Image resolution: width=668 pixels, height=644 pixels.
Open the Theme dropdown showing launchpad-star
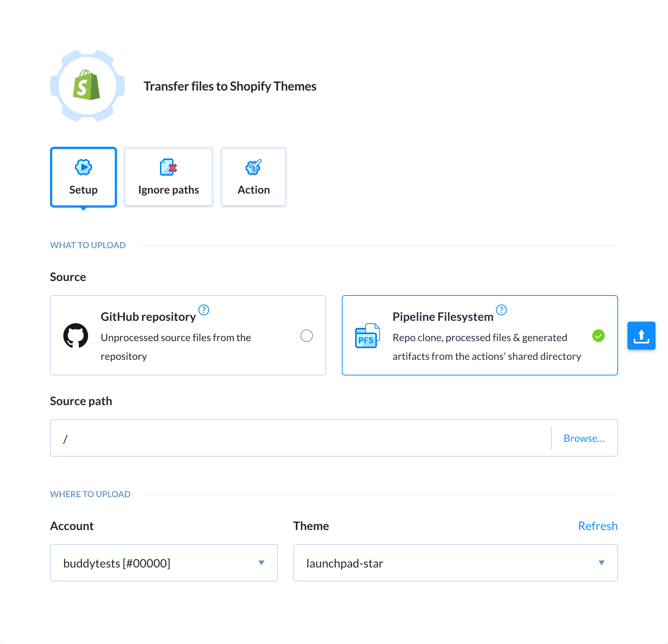(455, 563)
